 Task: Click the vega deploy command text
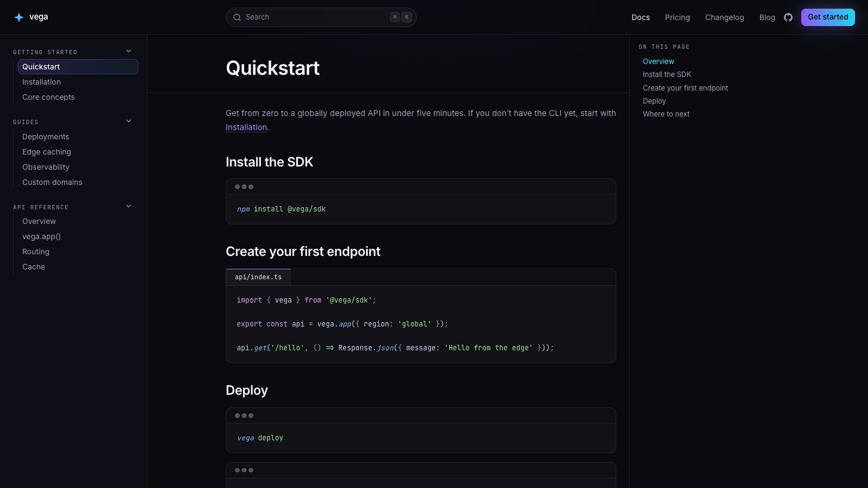[260, 438]
